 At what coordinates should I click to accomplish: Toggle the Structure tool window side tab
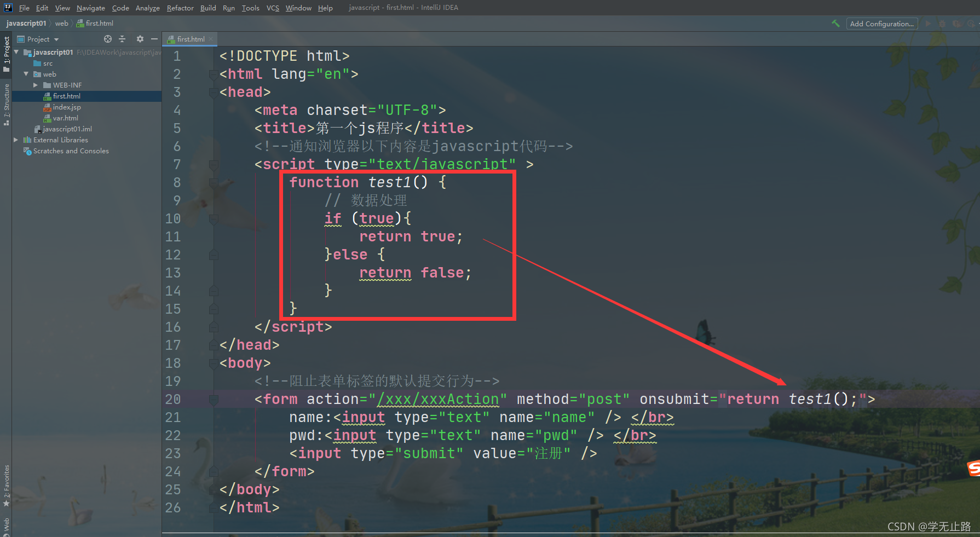pos(6,105)
